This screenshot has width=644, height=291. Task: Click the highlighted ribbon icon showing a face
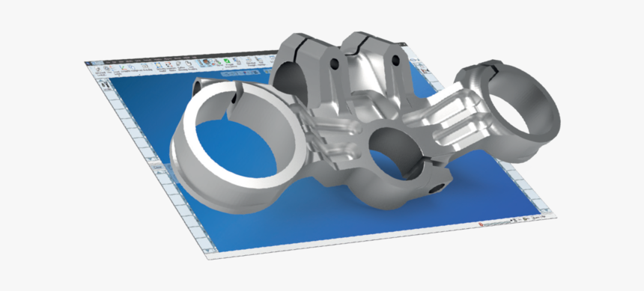206,61
